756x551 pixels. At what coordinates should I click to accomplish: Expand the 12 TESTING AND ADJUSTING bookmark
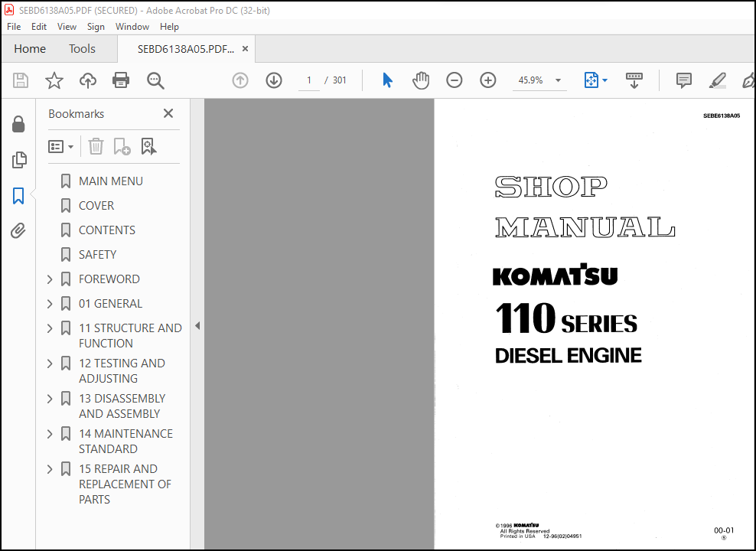click(50, 364)
